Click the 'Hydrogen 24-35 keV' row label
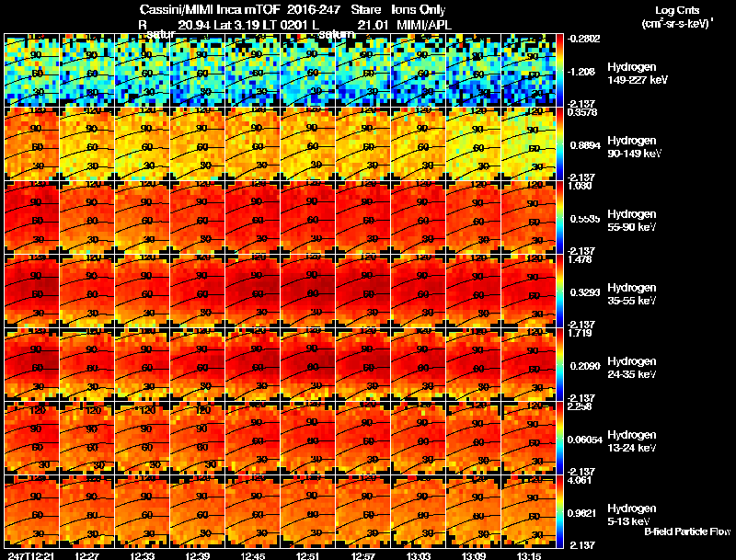 tap(632, 368)
